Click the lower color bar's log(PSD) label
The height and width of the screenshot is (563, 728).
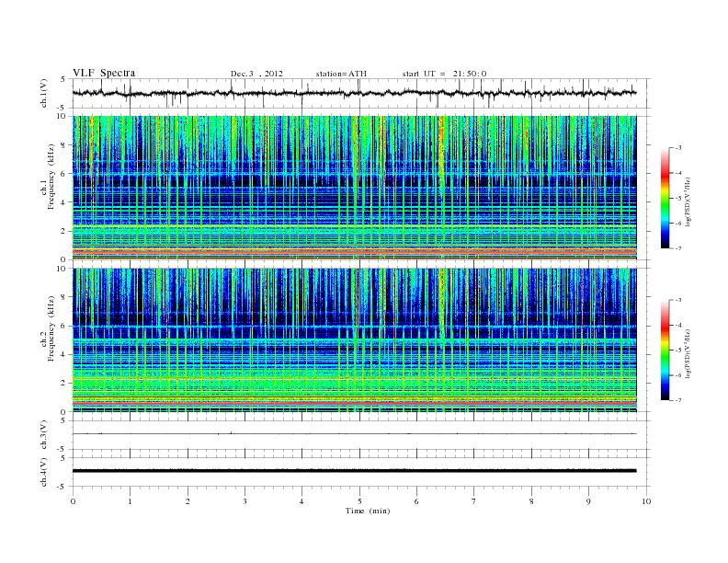[x=688, y=354]
